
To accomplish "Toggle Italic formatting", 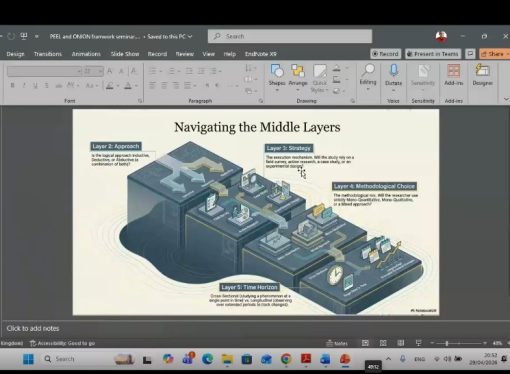I will pos(24,85).
